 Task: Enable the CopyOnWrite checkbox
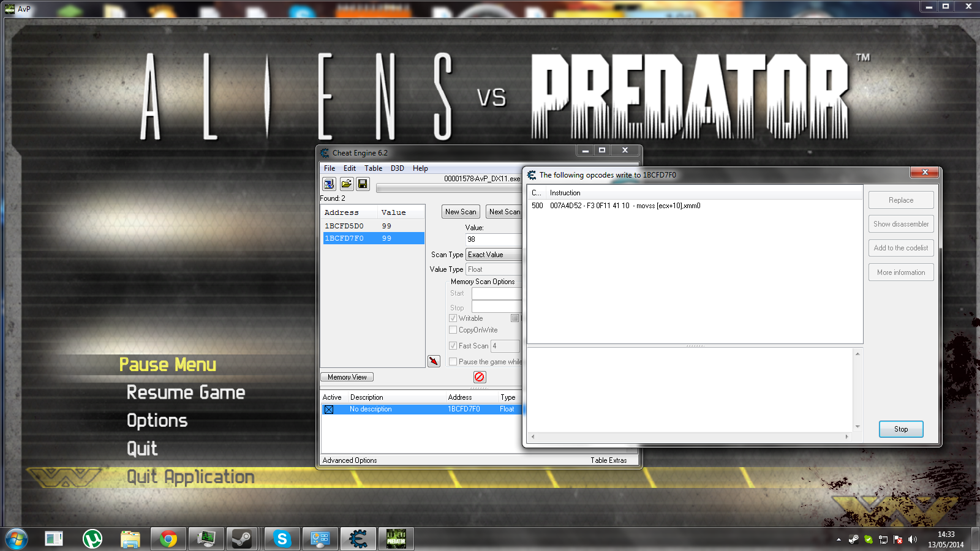(453, 330)
